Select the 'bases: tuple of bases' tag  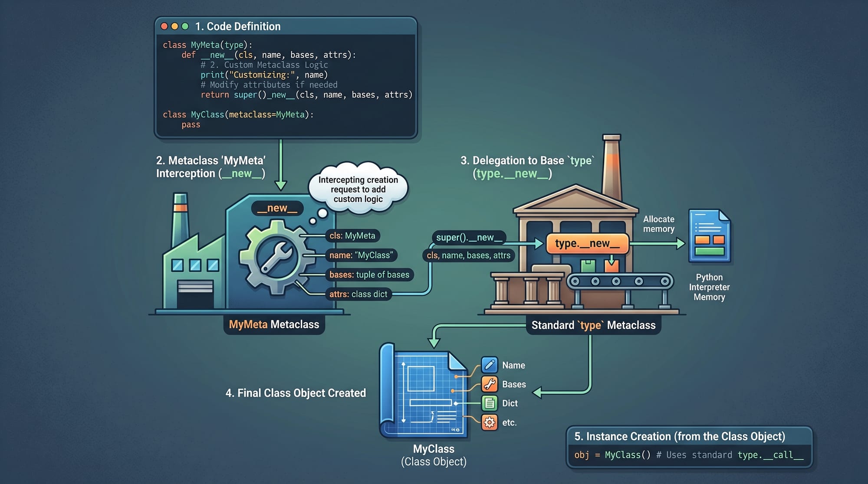point(369,275)
